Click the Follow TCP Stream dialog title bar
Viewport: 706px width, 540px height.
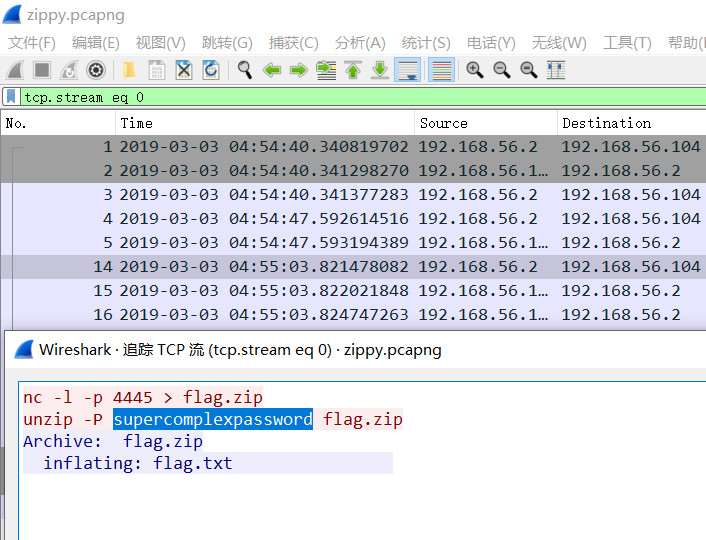coord(356,350)
